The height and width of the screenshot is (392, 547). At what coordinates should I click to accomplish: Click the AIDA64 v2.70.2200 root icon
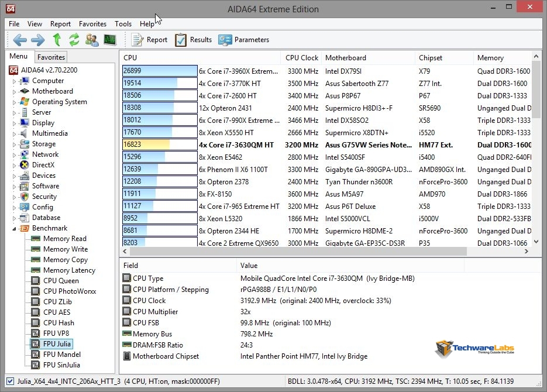click(13, 70)
